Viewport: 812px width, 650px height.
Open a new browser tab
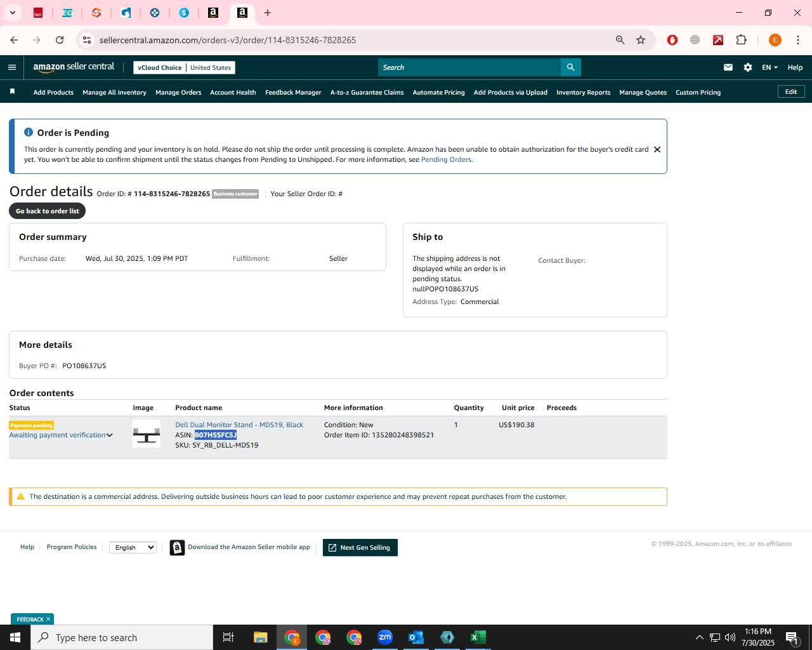268,13
